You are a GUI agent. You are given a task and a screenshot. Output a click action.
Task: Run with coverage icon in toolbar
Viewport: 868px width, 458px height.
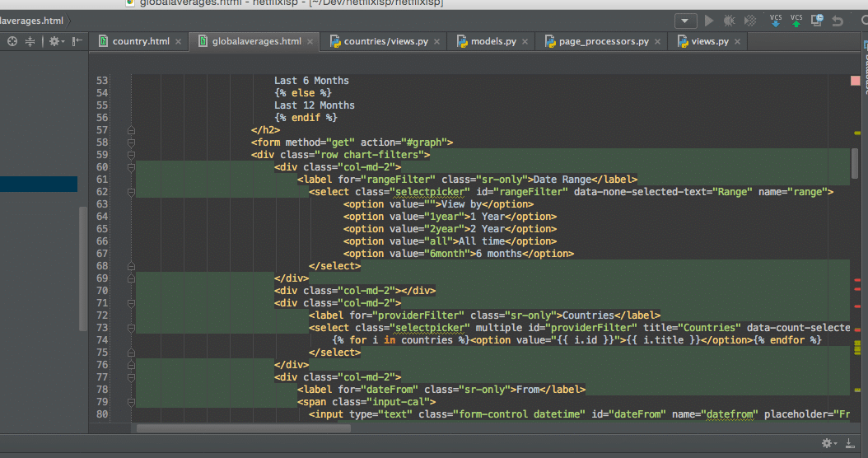click(x=750, y=21)
